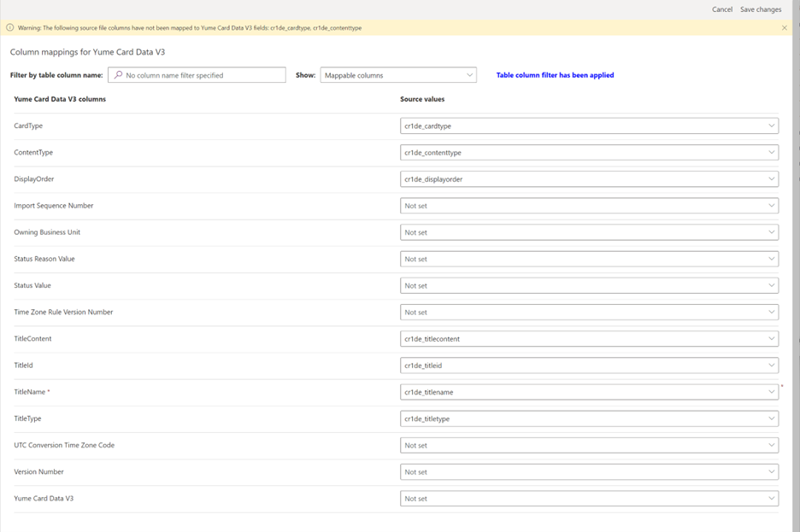
Task: Click the warning info icon
Action: tap(9, 27)
